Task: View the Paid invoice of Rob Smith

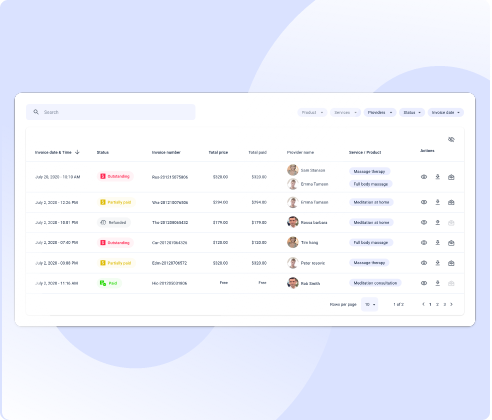Action: coord(424,283)
